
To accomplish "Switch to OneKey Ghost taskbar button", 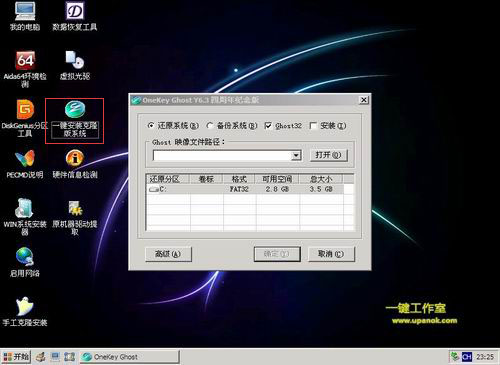I will click(x=129, y=357).
